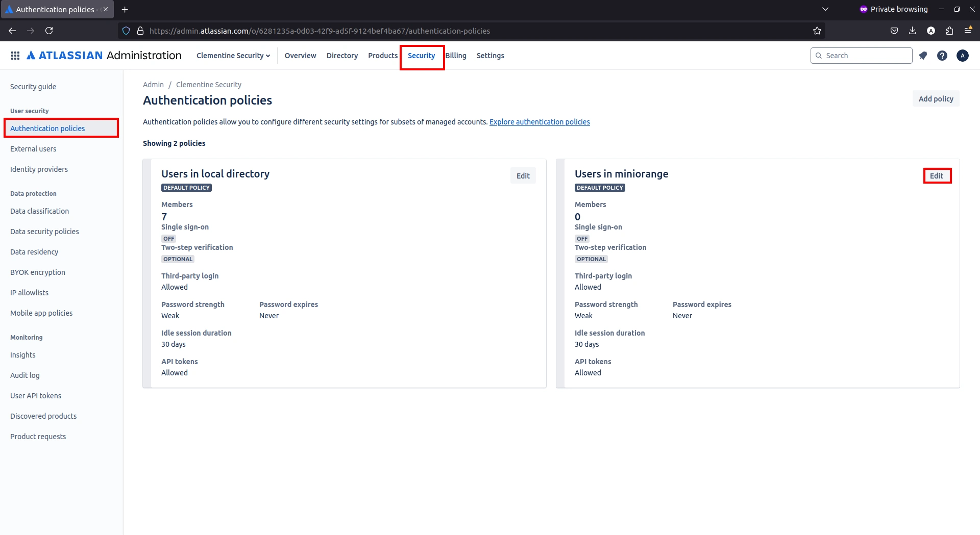Open the Firefox application menu
Viewport: 980px width, 535px height.
968,31
